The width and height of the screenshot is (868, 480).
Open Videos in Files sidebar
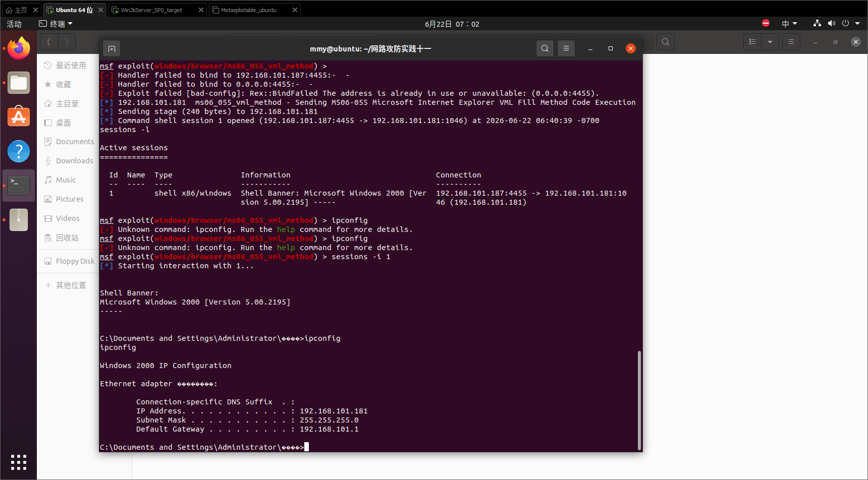pos(68,218)
